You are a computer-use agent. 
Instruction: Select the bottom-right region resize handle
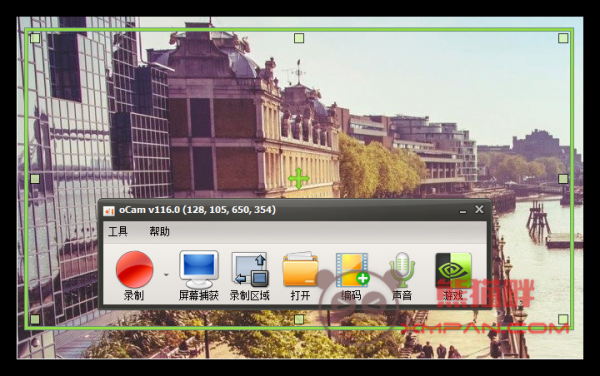[x=563, y=319]
